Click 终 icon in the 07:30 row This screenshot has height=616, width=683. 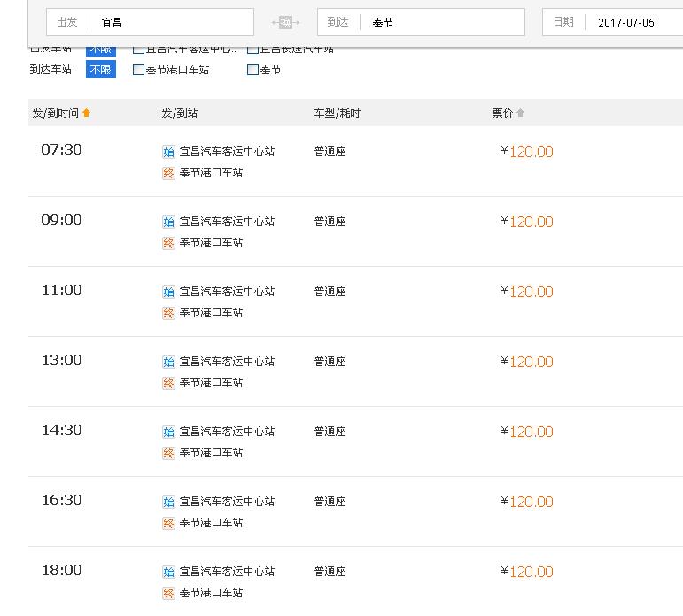click(x=168, y=173)
